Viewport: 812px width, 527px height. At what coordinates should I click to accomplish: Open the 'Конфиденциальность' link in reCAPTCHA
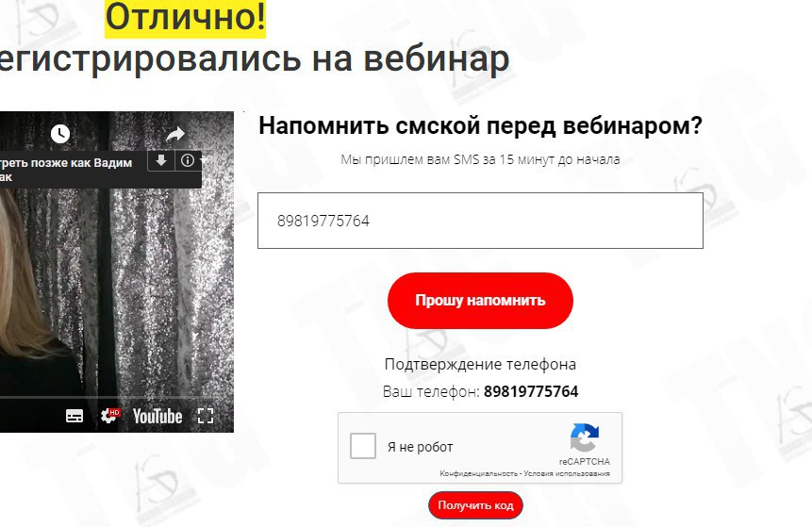[478, 473]
